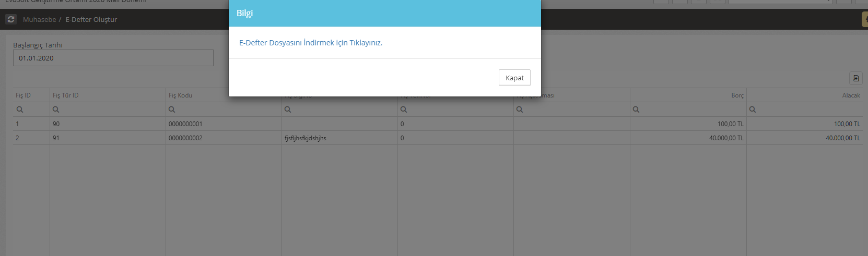The image size is (868, 256).
Task: Sort by the Fiş Tür ID column header
Action: [66, 95]
